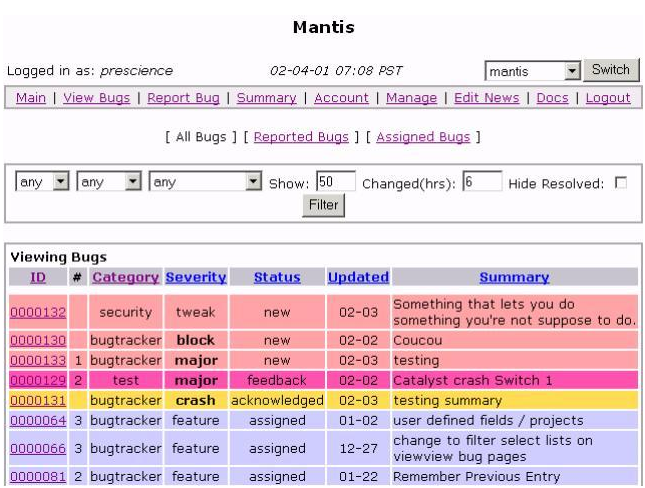Sort bugs by Updated column header
The image size is (645, 488).
point(358,277)
